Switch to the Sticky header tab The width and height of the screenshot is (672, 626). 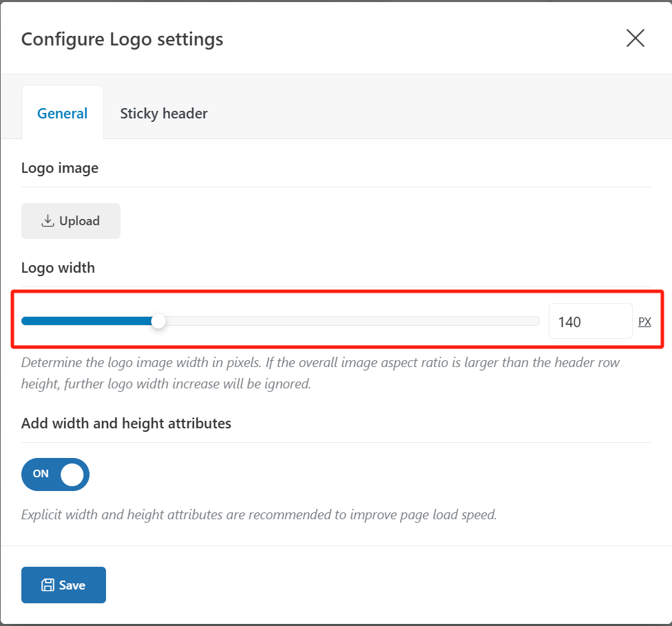click(x=164, y=113)
